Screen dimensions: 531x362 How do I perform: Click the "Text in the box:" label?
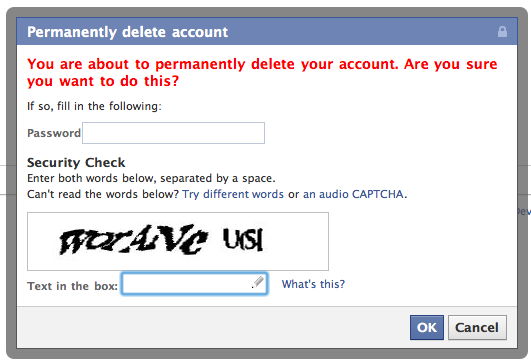pos(72,286)
